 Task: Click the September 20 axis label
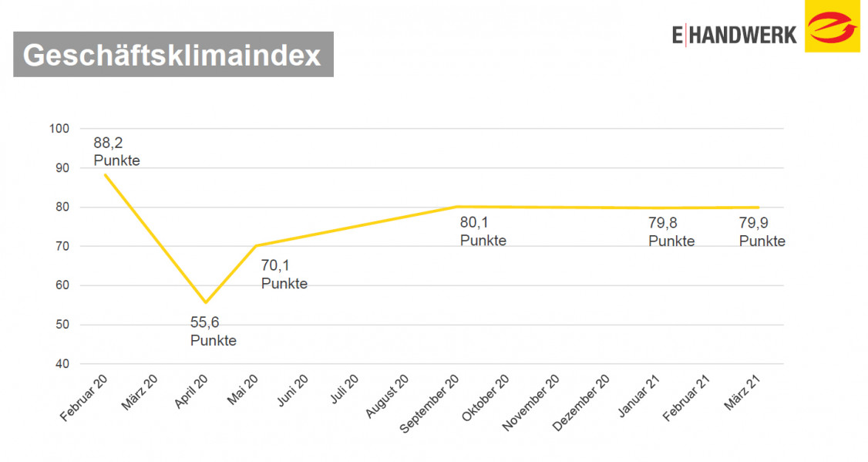[x=431, y=403]
